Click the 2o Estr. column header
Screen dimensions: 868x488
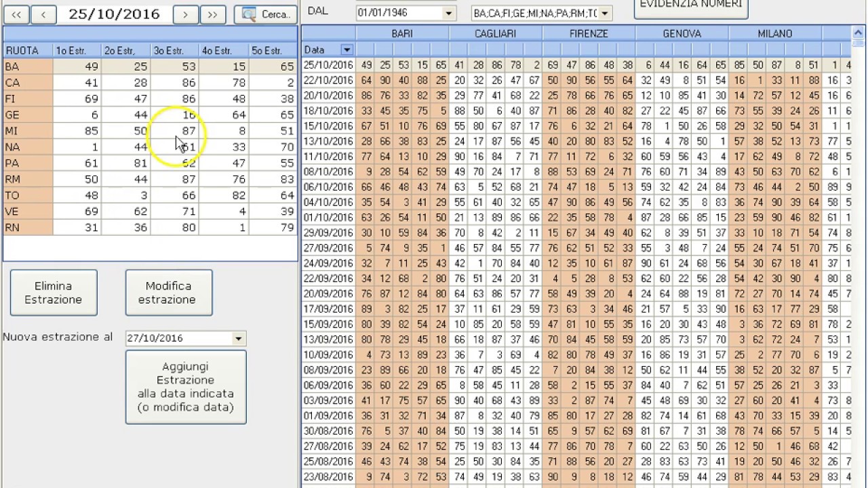click(126, 50)
